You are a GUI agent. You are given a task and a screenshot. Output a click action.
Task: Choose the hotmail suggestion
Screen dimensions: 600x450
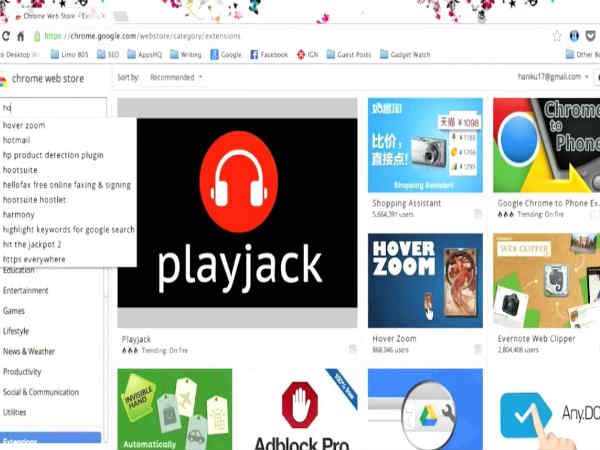[x=16, y=140]
